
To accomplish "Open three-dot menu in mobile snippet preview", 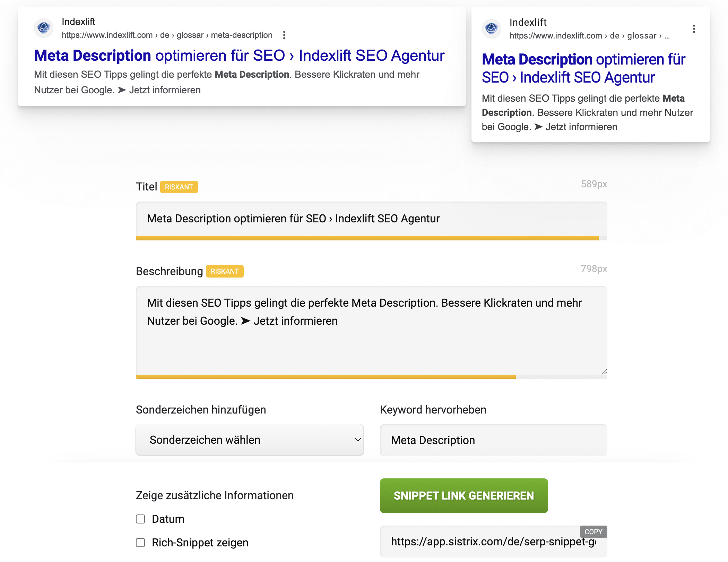I will (694, 29).
